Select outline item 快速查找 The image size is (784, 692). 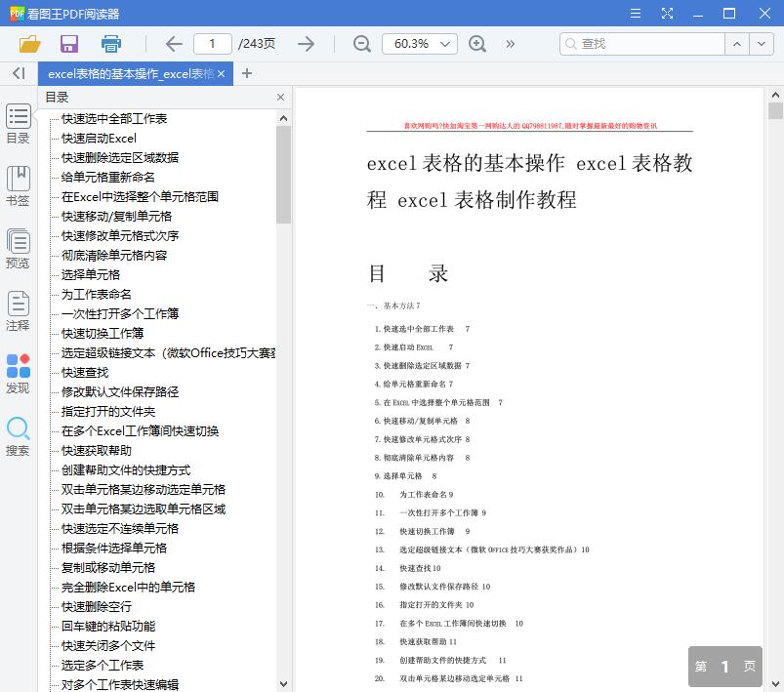pyautogui.click(x=85, y=373)
